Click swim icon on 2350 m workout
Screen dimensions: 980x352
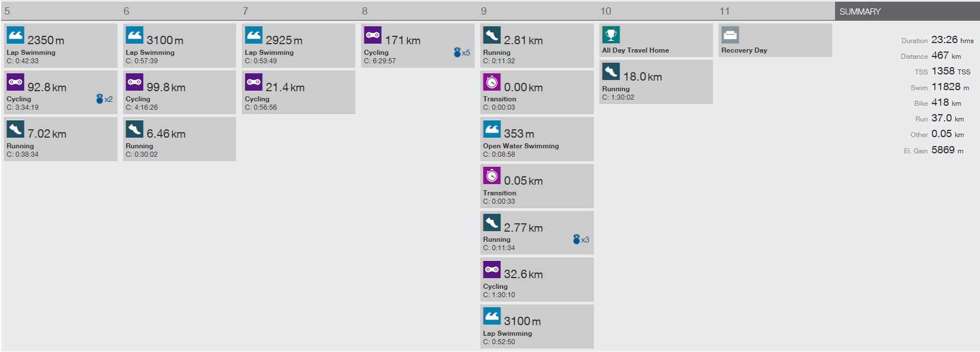15,35
